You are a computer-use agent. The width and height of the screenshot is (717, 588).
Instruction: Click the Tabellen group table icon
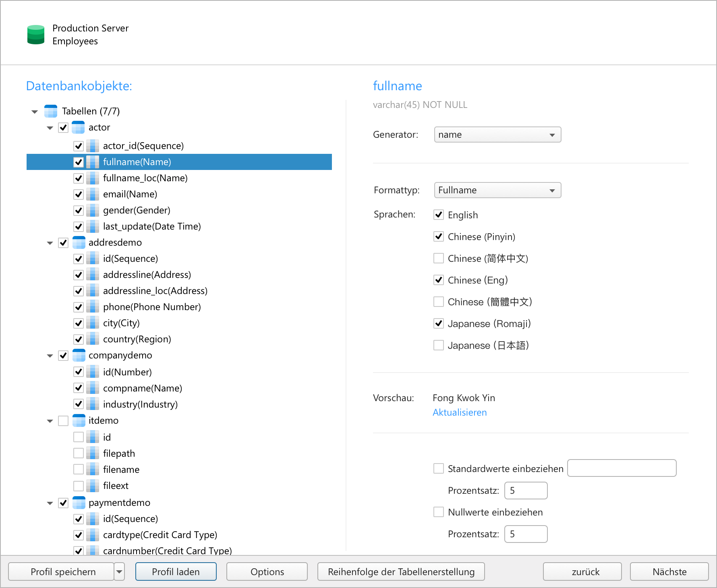click(x=51, y=111)
